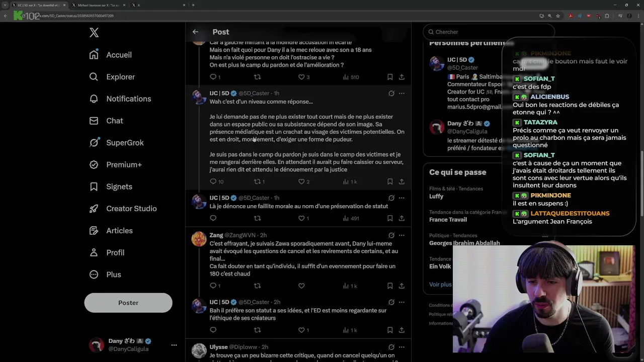This screenshot has height=362, width=644.
Task: Open account menu next to Dany profile
Action: [174, 345]
